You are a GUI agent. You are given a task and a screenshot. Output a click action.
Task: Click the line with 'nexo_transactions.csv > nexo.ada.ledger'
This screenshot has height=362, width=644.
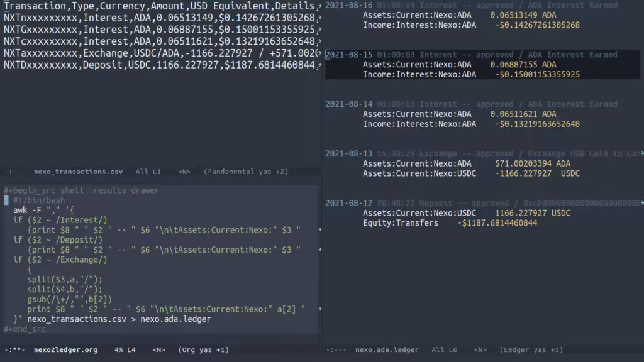pos(112,319)
